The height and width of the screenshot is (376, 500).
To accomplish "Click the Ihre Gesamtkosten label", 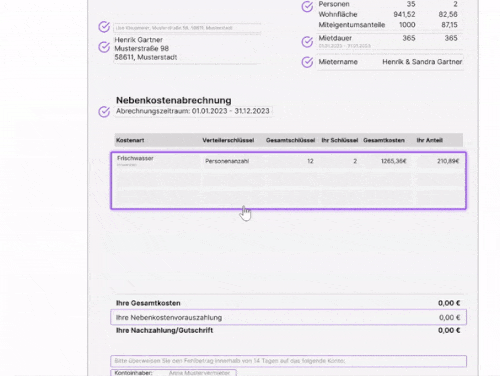I will click(x=148, y=303).
